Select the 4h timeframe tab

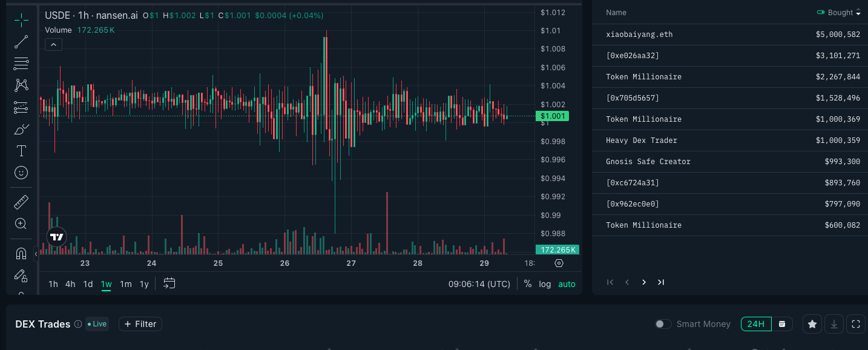click(70, 283)
